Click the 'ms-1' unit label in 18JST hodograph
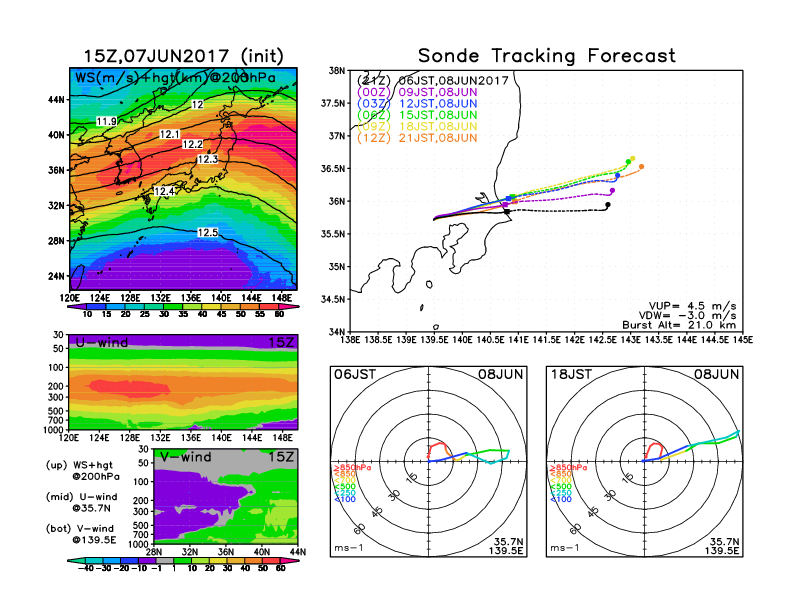Image resolution: width=792 pixels, height=612 pixels. coord(565,548)
